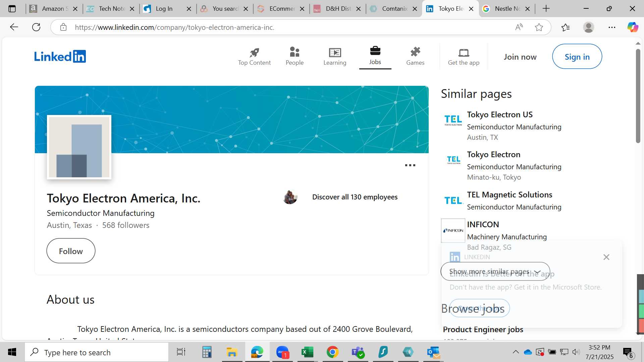
Task: Show hidden system tray icons
Action: [516, 352]
